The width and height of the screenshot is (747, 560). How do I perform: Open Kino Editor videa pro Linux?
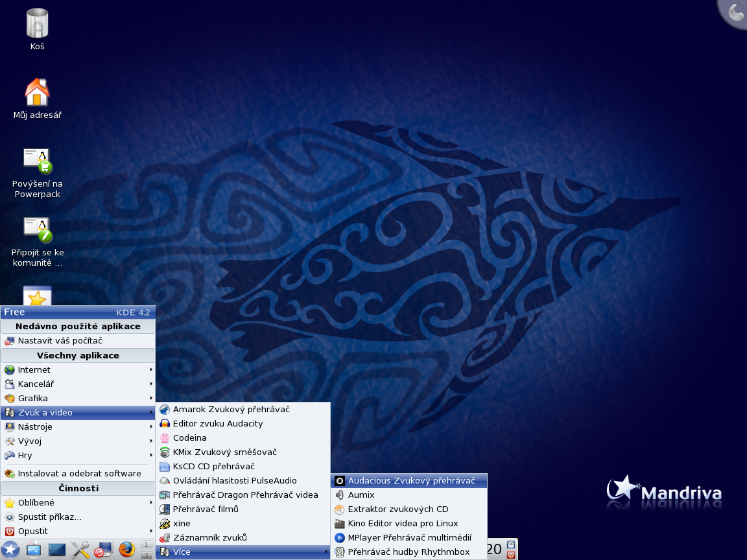[409, 524]
